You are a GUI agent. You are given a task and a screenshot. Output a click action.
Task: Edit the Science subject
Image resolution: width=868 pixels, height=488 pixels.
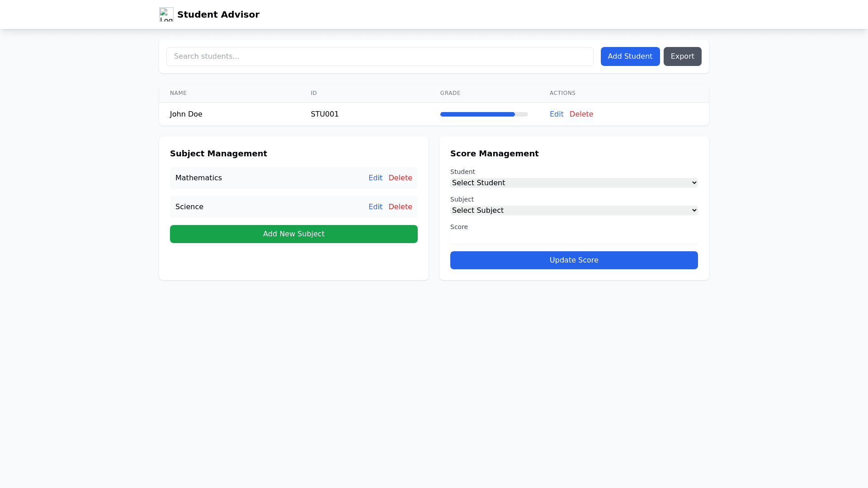(x=375, y=206)
